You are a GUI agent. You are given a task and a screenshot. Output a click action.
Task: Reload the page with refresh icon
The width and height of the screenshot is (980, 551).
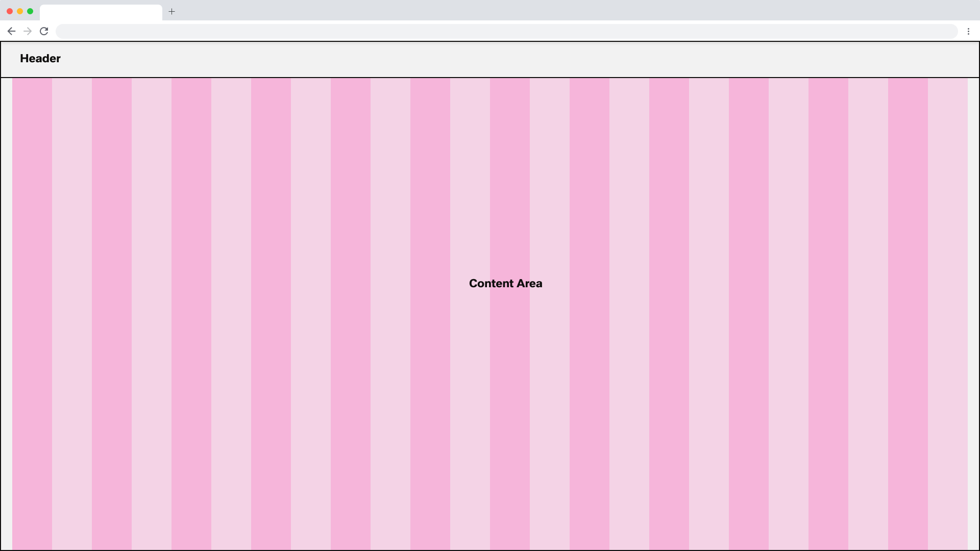pyautogui.click(x=44, y=31)
